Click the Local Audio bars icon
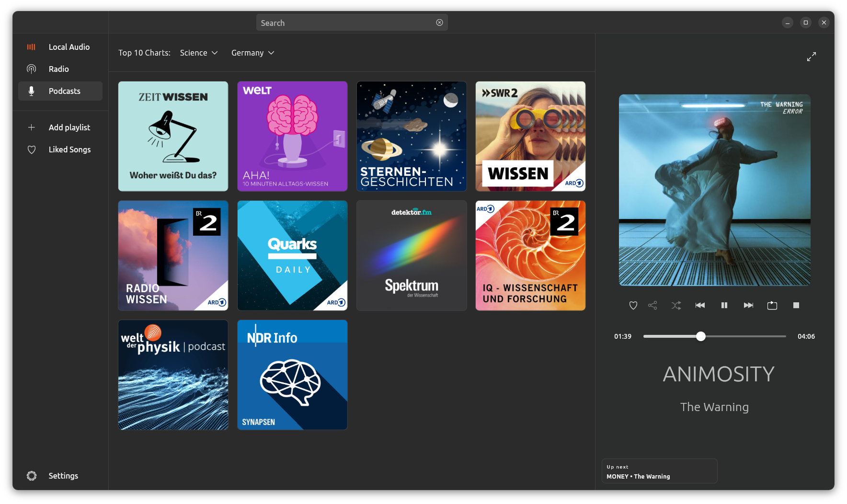This screenshot has width=847, height=504. coord(31,47)
